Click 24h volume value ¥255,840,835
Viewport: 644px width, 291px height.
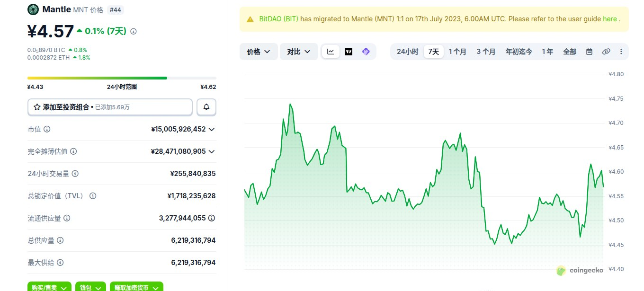click(x=193, y=174)
